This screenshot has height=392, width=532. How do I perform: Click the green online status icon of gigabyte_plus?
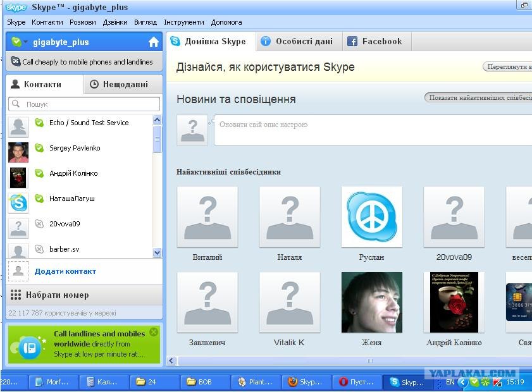pyautogui.click(x=16, y=42)
